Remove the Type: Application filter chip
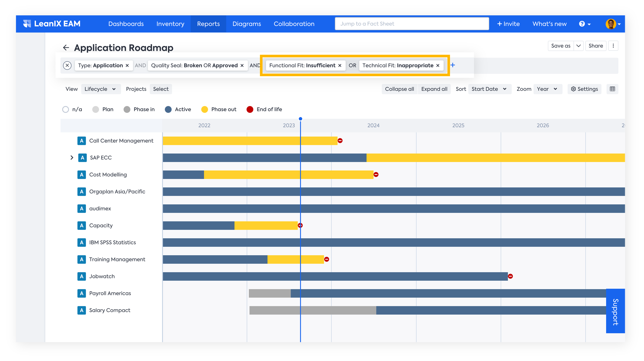This screenshot has width=644, height=361. click(127, 65)
